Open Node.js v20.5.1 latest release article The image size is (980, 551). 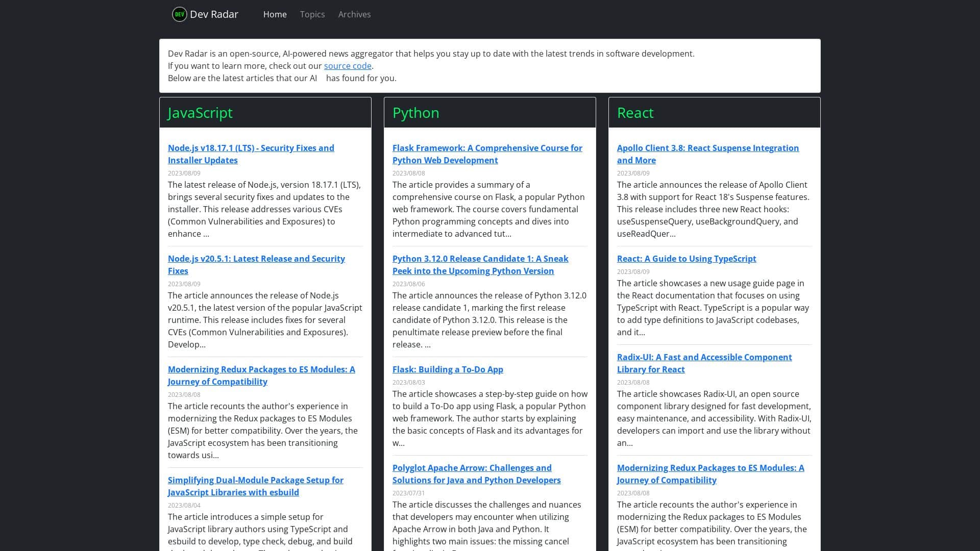tap(256, 264)
